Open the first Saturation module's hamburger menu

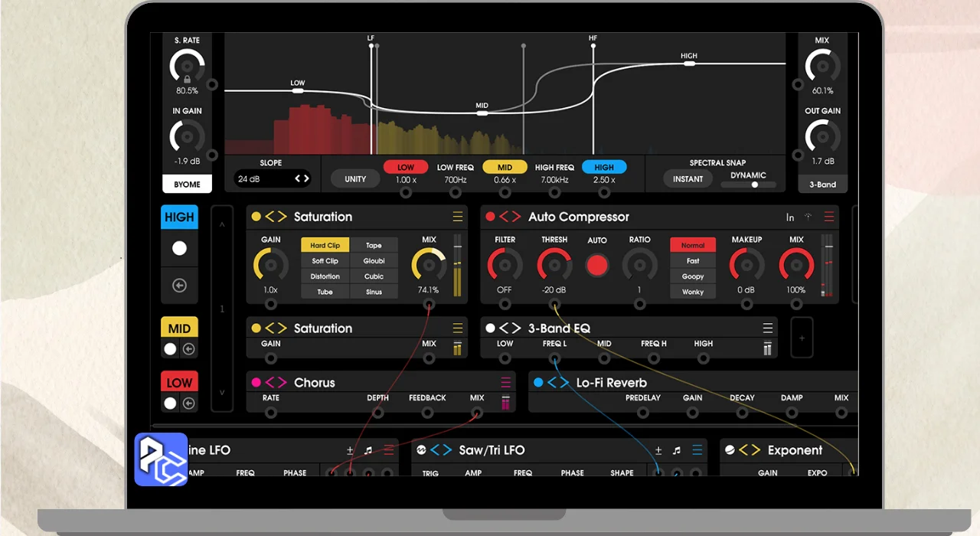coord(457,217)
